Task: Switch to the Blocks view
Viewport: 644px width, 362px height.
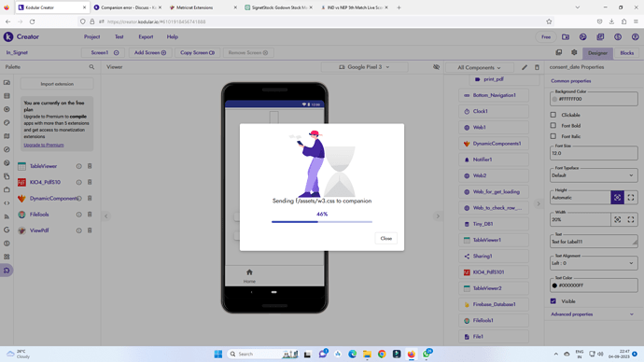Action: tap(627, 53)
